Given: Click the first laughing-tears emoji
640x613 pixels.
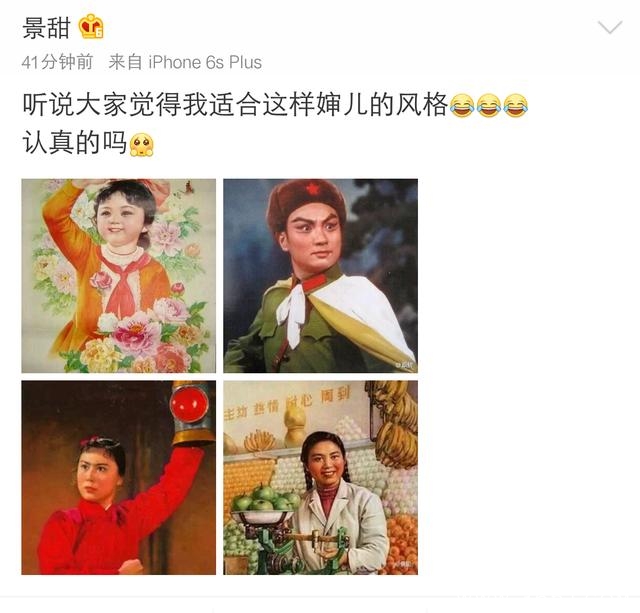Looking at the screenshot, I should click(x=462, y=105).
